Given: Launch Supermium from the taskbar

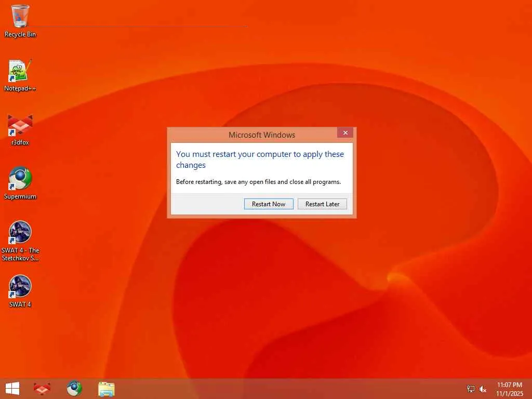Looking at the screenshot, I should coord(74,389).
